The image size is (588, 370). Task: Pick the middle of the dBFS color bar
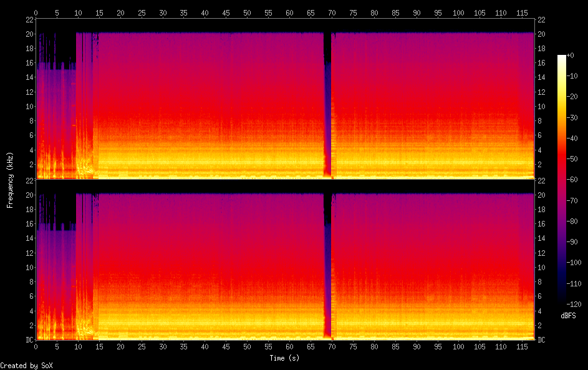tap(562, 180)
